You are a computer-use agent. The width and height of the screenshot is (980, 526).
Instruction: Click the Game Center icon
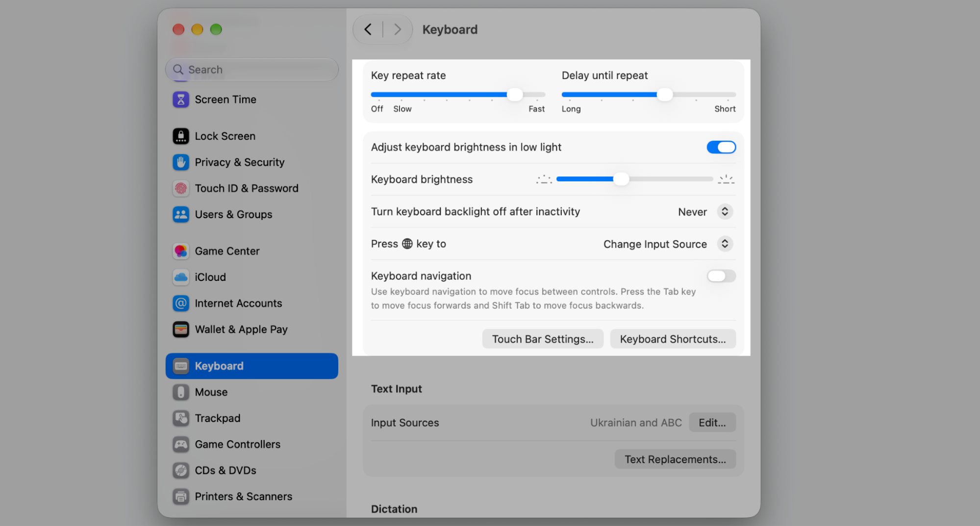pyautogui.click(x=181, y=251)
